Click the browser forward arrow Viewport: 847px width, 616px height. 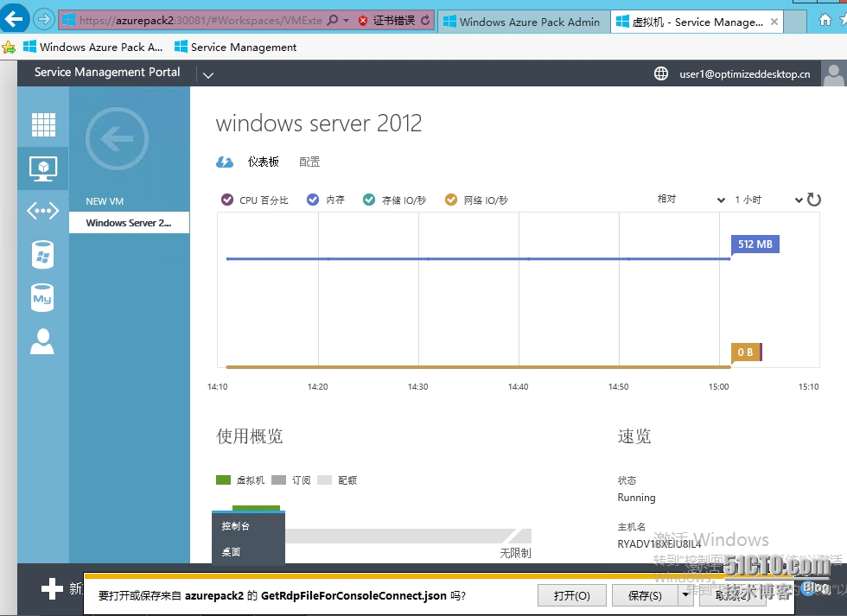(44, 20)
